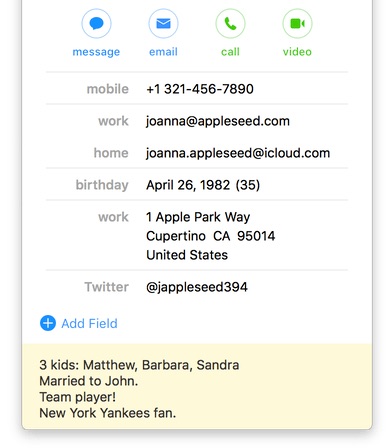Click the green phone call icon

click(230, 24)
